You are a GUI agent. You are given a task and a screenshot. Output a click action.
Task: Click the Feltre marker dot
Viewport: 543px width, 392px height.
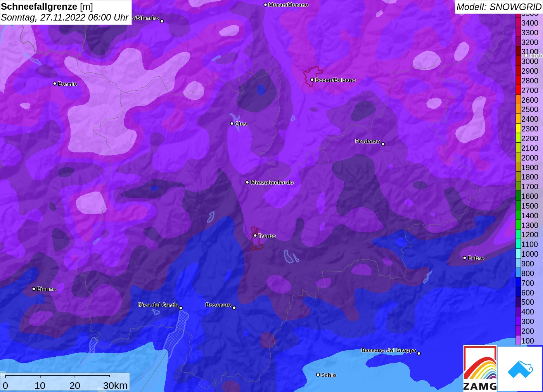(465, 258)
